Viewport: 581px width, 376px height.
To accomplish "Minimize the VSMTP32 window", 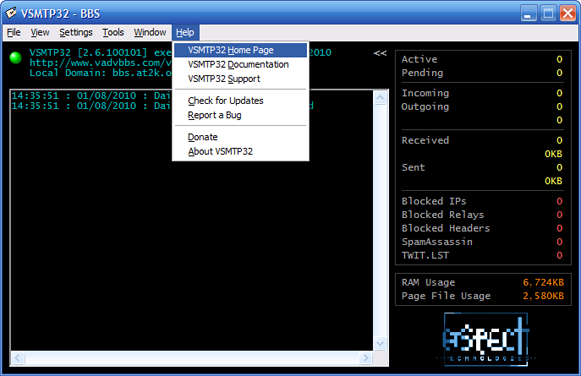I will click(x=528, y=14).
